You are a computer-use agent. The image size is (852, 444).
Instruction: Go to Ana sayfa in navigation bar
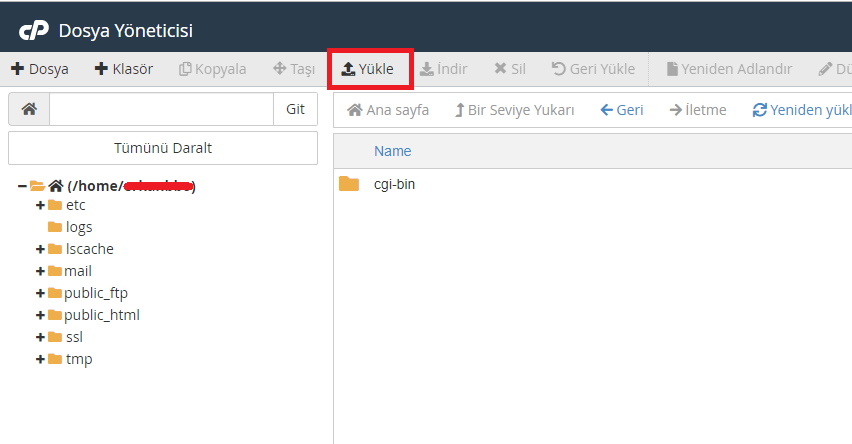(388, 110)
